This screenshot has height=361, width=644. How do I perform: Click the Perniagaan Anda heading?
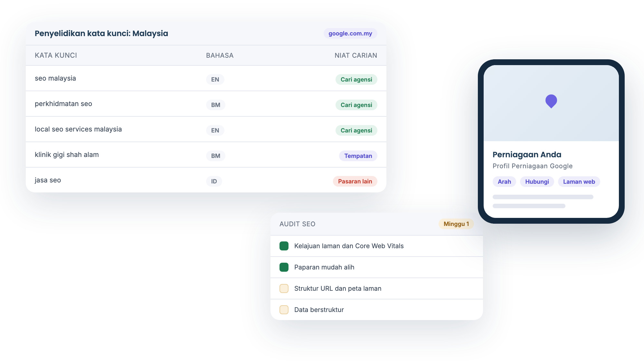[x=527, y=155]
